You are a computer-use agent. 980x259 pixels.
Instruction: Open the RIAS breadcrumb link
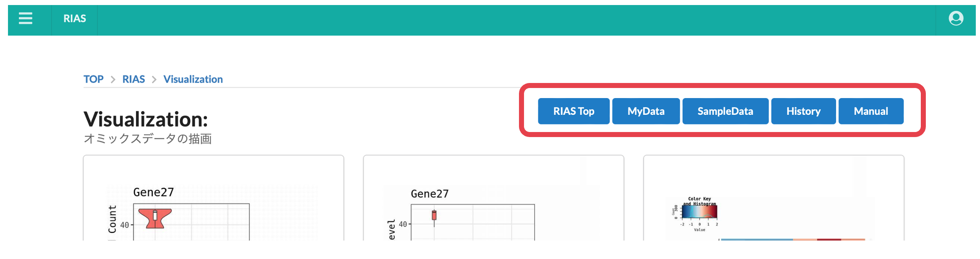click(134, 79)
